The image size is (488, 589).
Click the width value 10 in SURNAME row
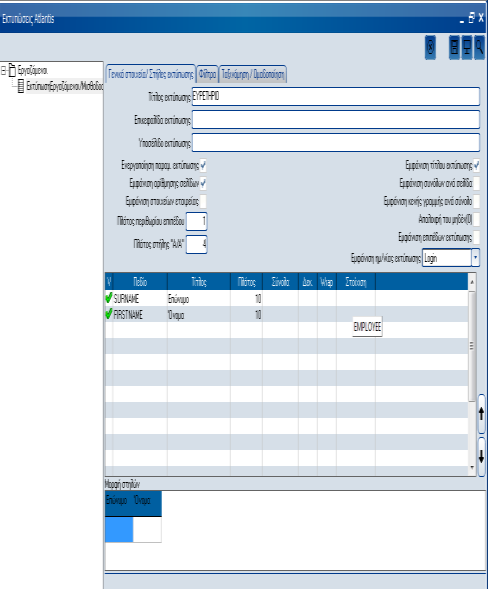point(246,298)
